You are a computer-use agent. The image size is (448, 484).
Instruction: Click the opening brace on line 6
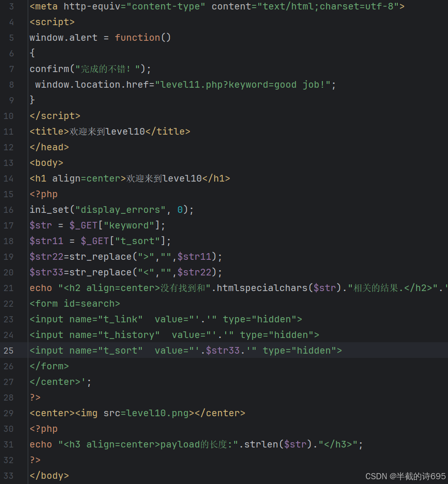pyautogui.click(x=32, y=54)
